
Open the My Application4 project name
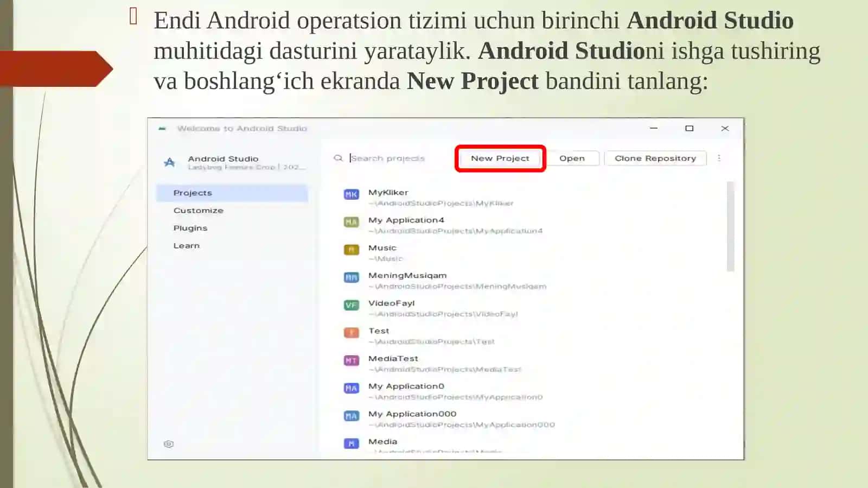click(406, 220)
